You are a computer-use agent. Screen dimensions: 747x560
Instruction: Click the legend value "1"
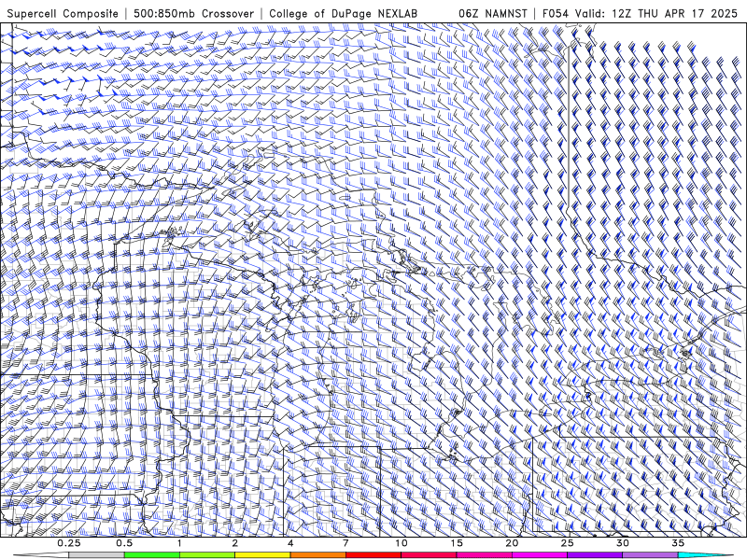179,543
